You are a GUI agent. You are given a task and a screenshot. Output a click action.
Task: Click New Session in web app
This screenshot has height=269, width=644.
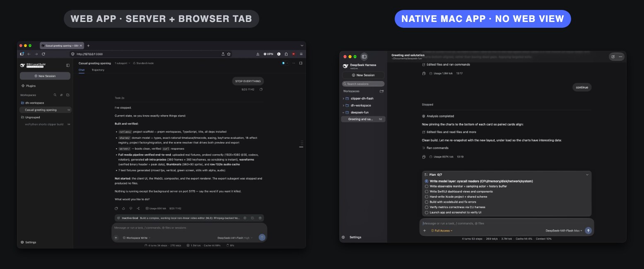[45, 76]
